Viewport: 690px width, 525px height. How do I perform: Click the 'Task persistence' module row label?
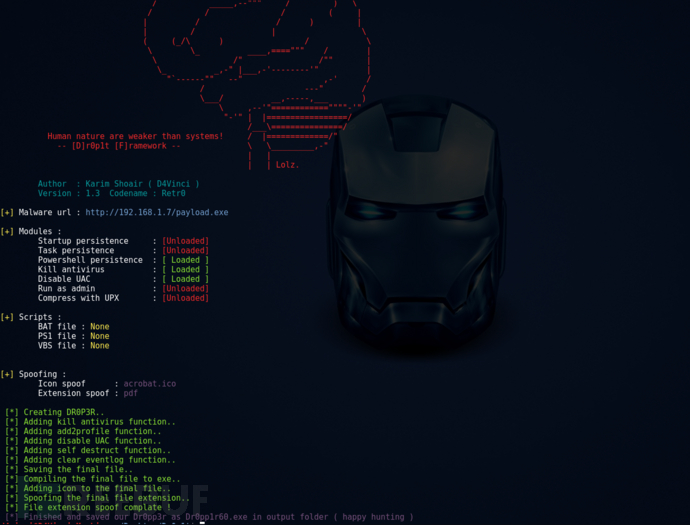tap(76, 250)
